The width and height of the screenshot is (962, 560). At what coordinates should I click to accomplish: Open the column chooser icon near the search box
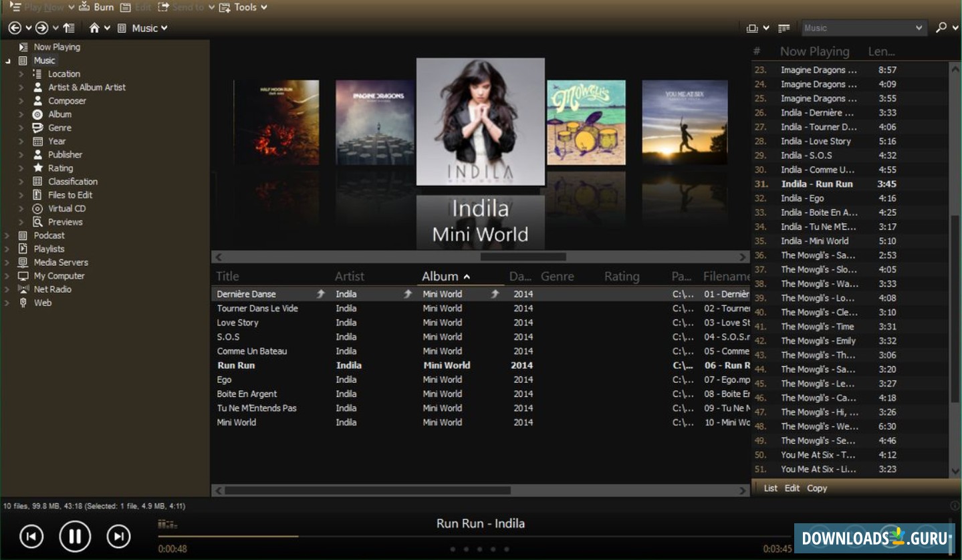coord(784,28)
